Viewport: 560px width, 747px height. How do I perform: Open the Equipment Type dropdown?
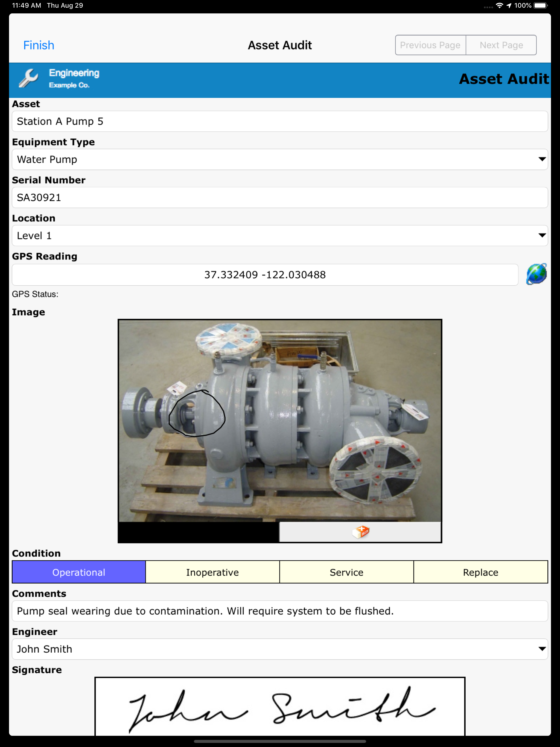point(280,159)
